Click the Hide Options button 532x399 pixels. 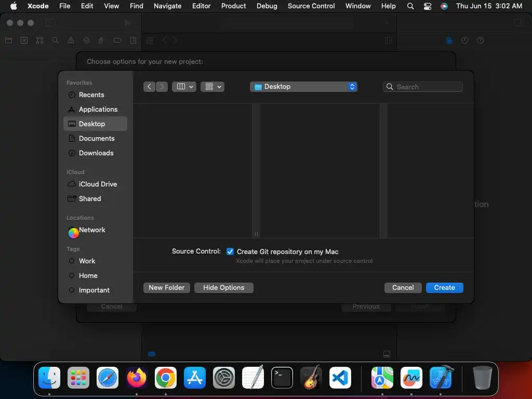pyautogui.click(x=224, y=288)
